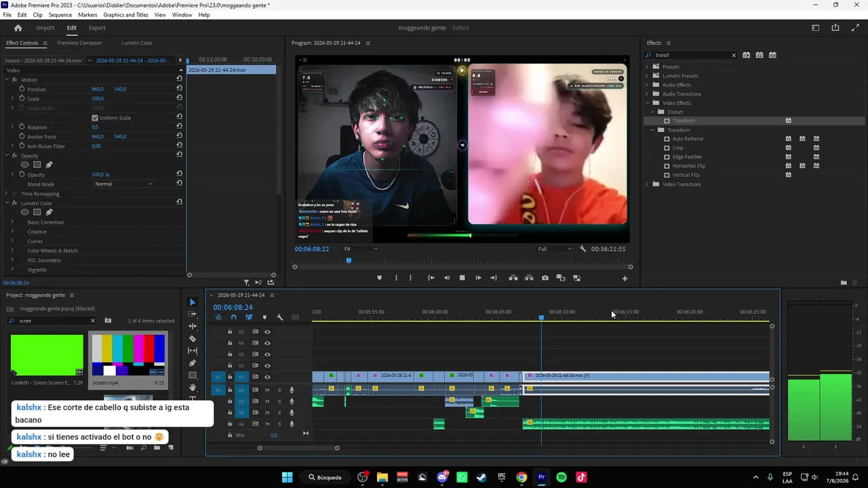Toggle lock on track V3

pos(230,354)
